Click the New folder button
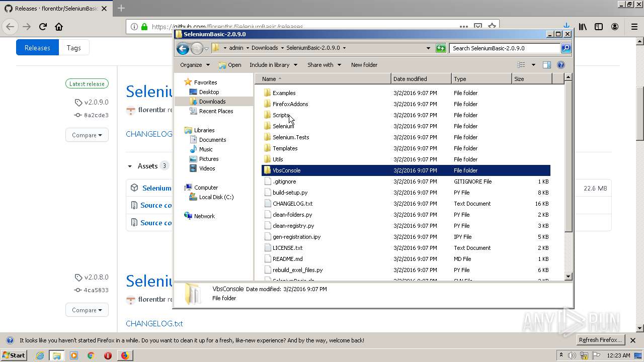This screenshot has width=644, height=362. (x=364, y=65)
